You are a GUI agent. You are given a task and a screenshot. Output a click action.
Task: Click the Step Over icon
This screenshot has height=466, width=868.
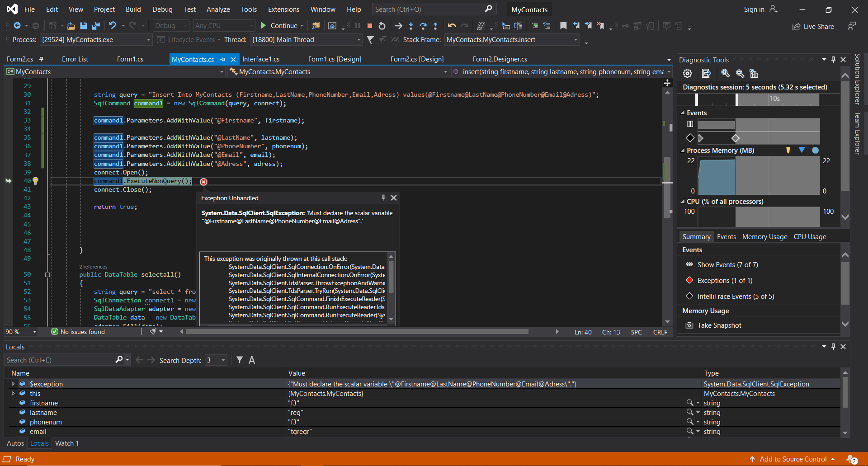(x=423, y=26)
